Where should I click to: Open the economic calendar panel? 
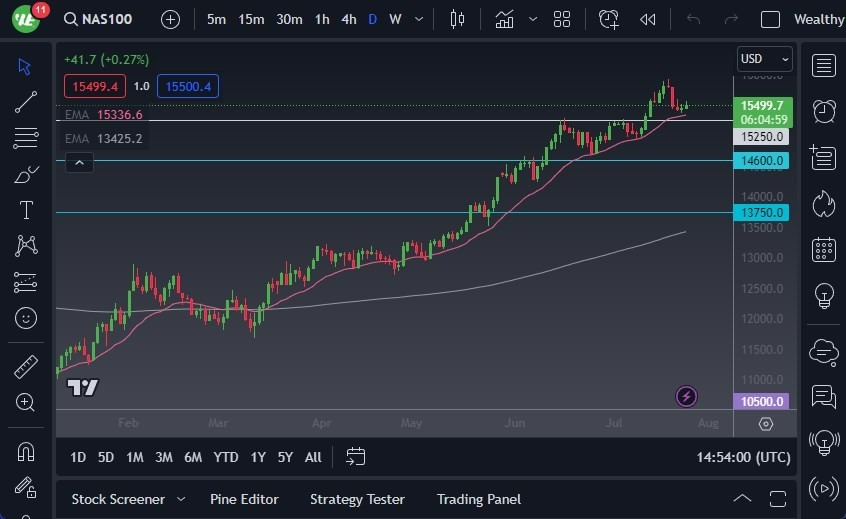(823, 250)
